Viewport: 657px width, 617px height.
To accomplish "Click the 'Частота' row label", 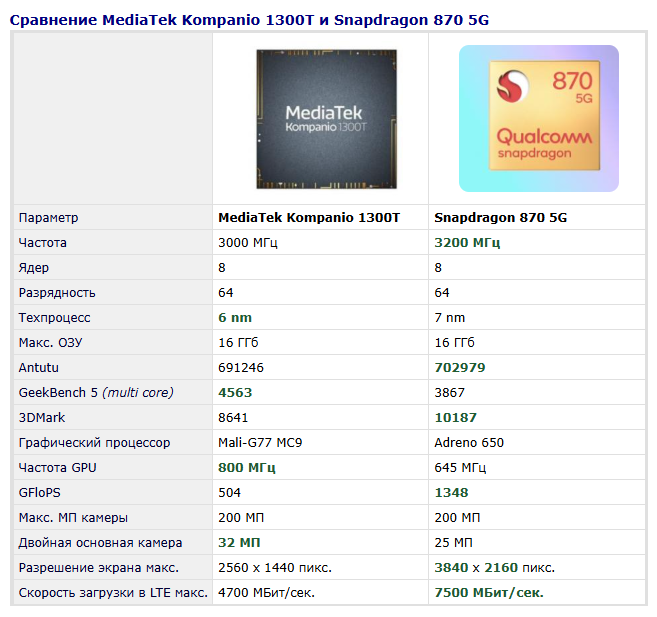I will (42, 243).
